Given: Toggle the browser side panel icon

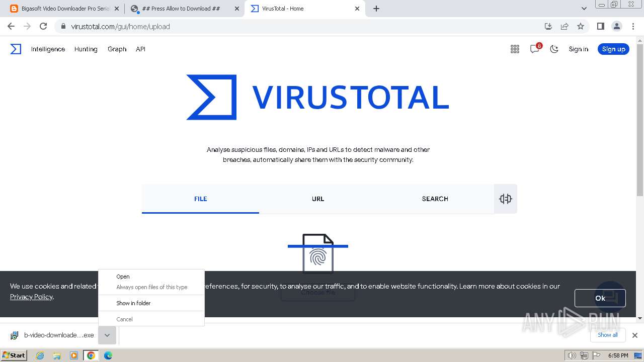Looking at the screenshot, I should click(600, 26).
